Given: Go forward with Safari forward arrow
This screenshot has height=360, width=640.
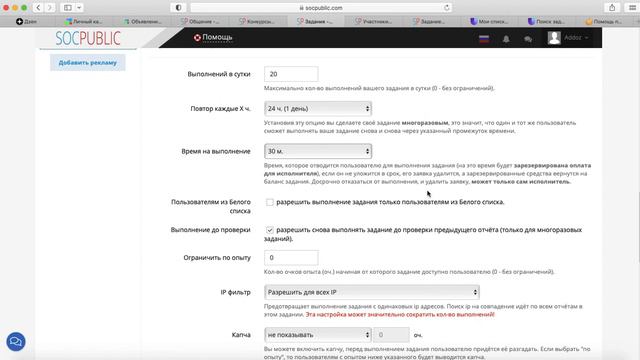Looking at the screenshot, I should tap(49, 7).
